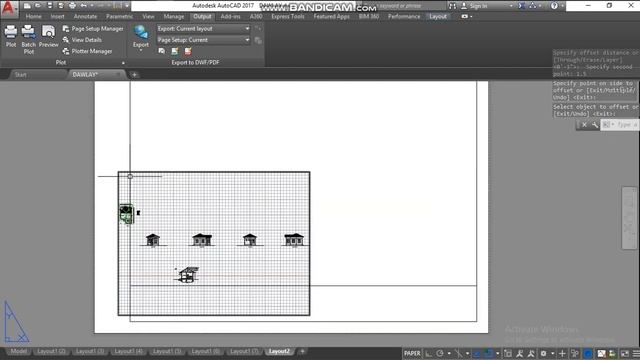Select the Output ribbon tab

(x=202, y=17)
